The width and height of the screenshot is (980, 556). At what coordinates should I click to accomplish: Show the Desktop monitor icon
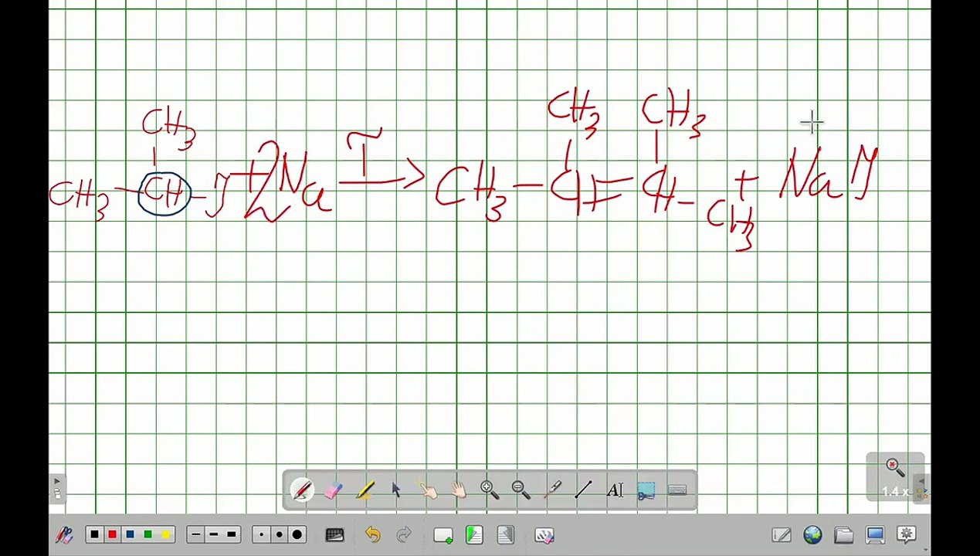click(x=875, y=534)
